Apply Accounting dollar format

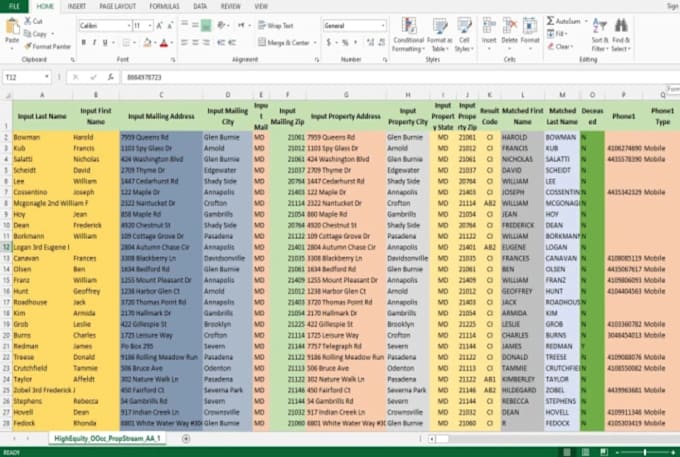[329, 42]
